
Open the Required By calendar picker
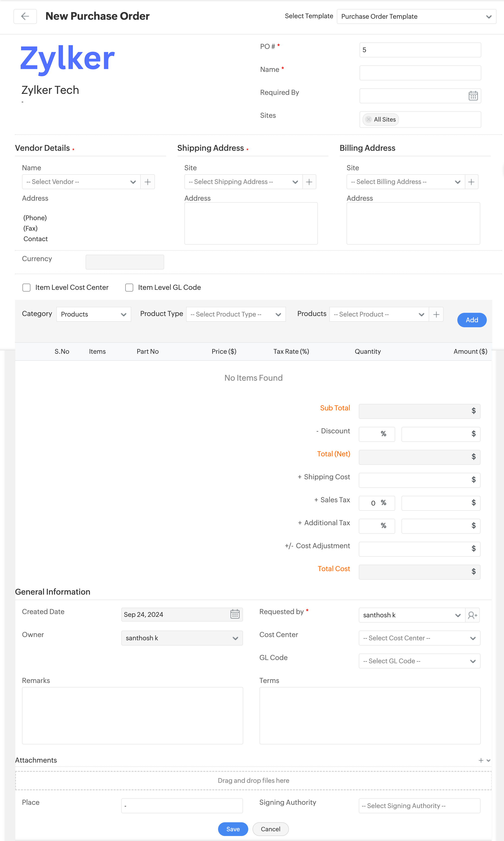473,96
